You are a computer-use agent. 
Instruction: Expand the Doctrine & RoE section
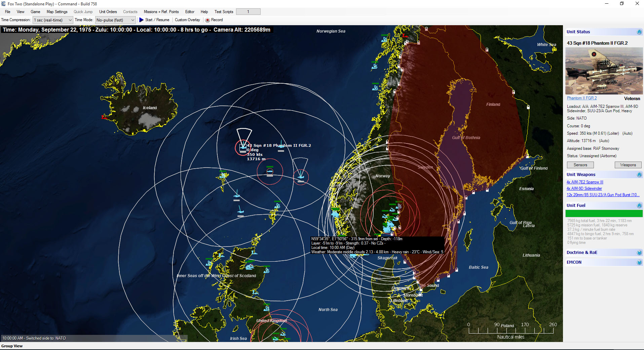click(639, 252)
